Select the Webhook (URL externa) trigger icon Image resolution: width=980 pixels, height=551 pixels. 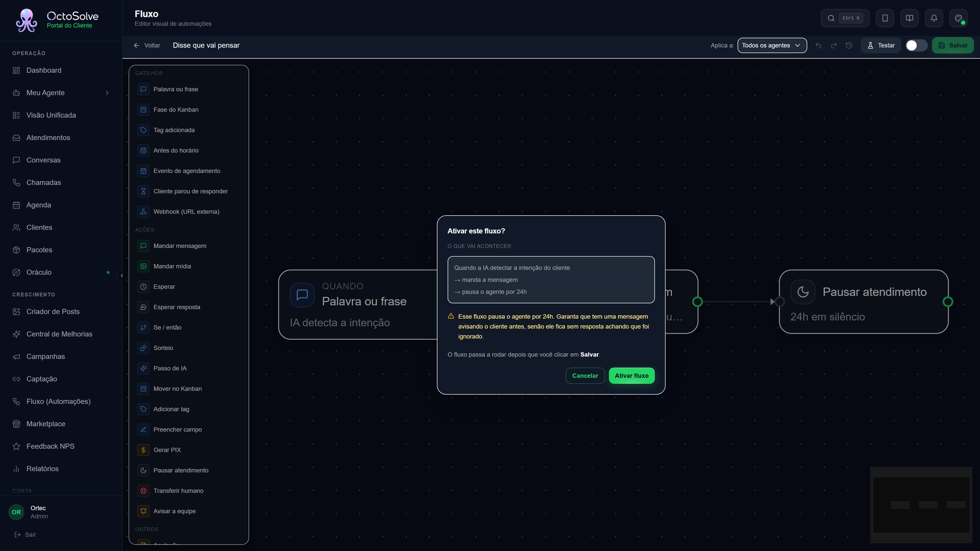tap(143, 212)
